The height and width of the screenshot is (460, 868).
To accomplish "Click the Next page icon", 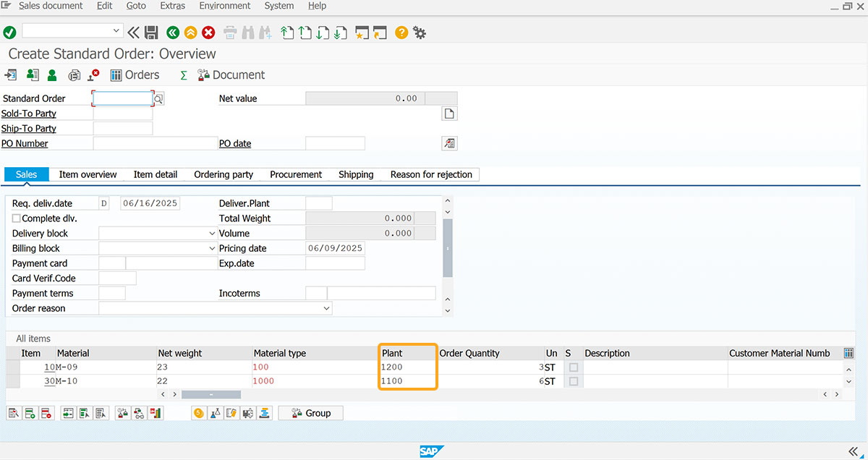I will click(323, 32).
